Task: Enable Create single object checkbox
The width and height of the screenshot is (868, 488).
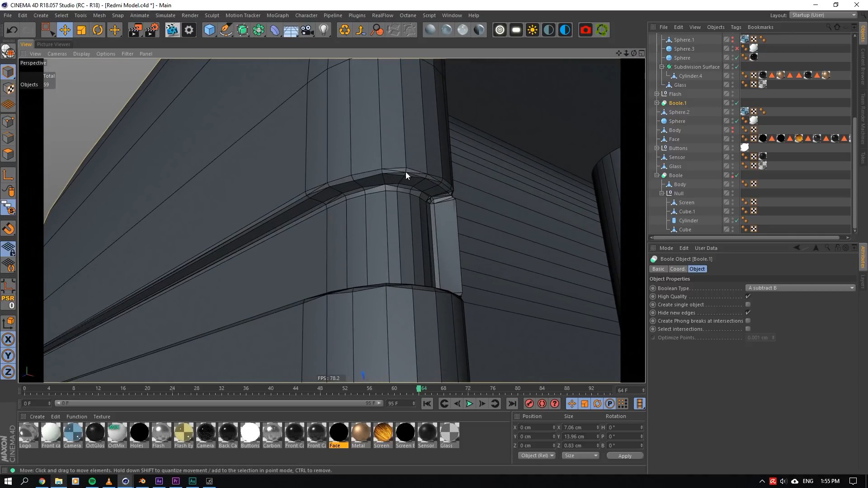Action: pos(748,305)
